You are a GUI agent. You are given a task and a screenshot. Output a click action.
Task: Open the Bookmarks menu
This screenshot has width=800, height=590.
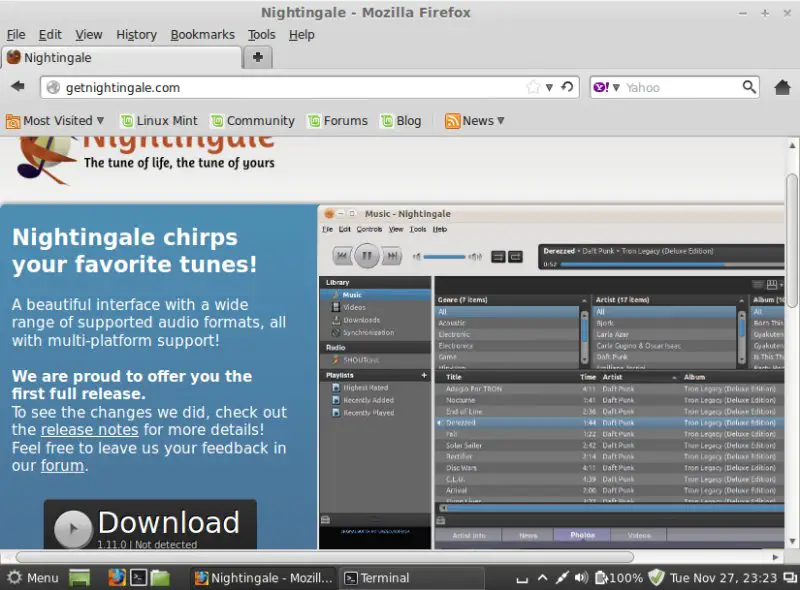[x=203, y=35]
